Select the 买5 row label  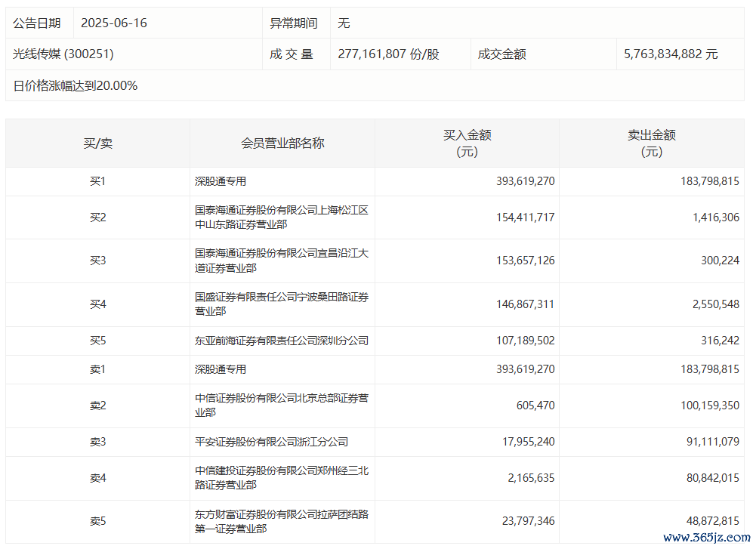(98, 341)
